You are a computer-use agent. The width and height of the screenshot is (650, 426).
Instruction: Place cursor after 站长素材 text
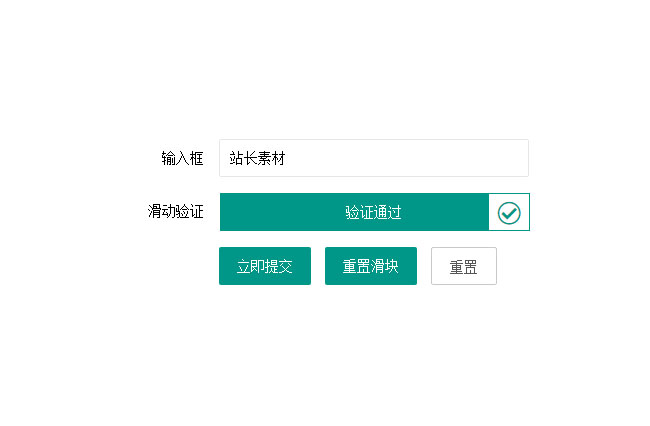(x=287, y=158)
